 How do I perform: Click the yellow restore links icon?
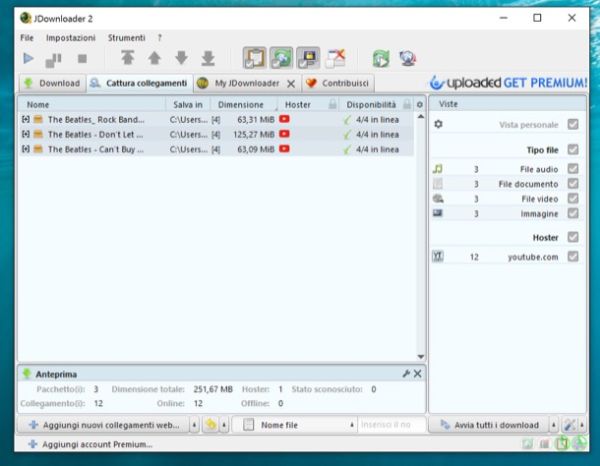coord(211,424)
